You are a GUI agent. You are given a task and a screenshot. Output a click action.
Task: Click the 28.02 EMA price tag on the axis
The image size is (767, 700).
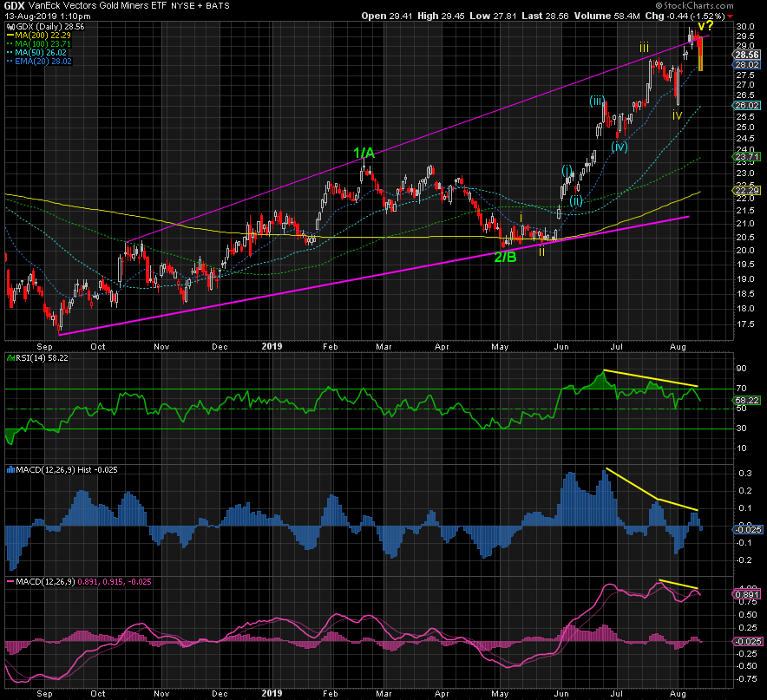tap(747, 65)
